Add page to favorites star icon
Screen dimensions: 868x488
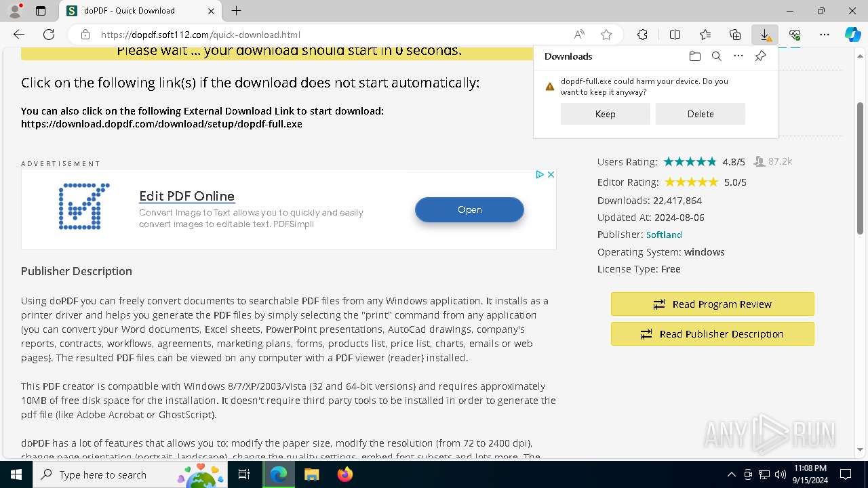pyautogui.click(x=606, y=35)
